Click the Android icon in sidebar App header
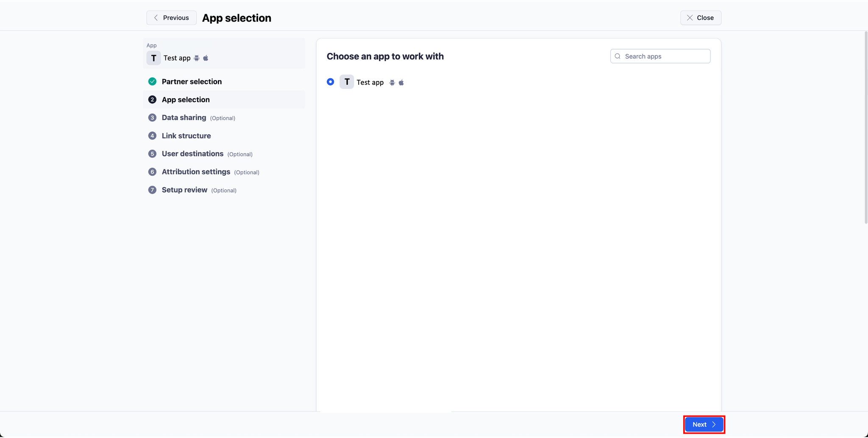The width and height of the screenshot is (868, 438). (x=197, y=58)
